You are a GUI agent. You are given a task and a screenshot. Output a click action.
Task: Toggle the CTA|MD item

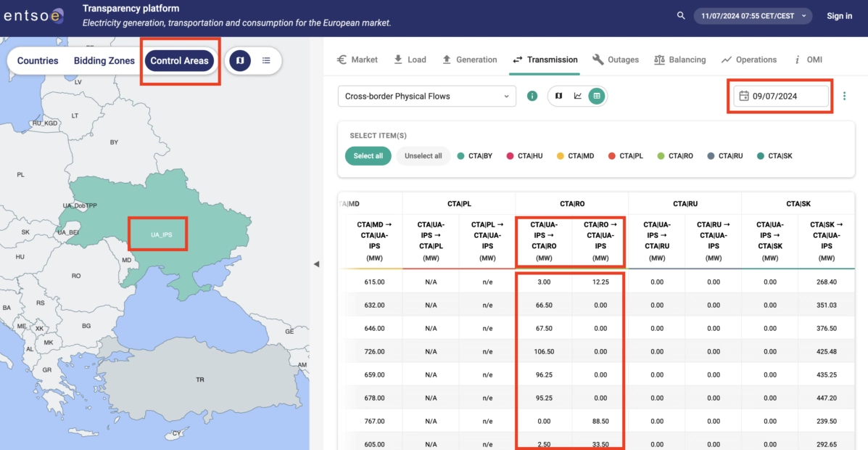pyautogui.click(x=574, y=156)
